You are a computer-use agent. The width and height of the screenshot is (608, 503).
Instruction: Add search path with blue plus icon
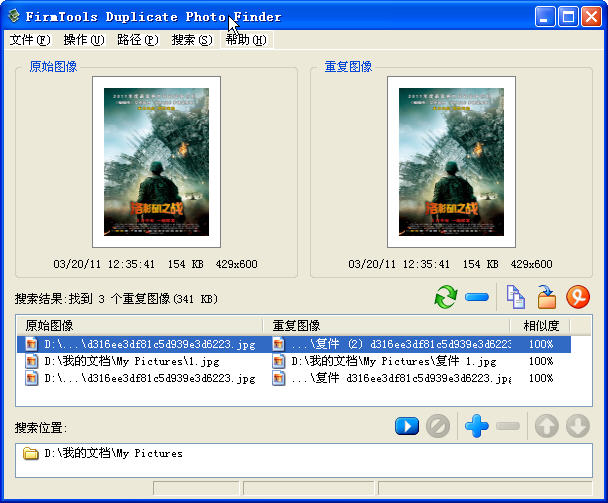pos(477,427)
